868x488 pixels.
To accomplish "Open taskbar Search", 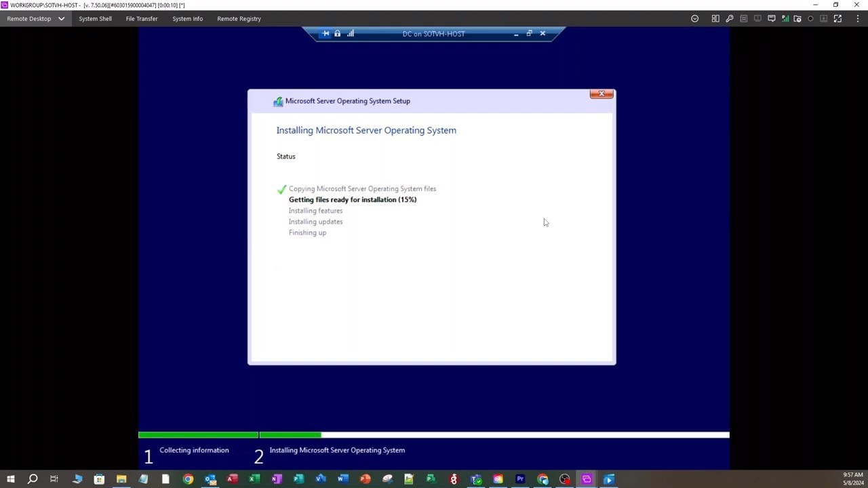I will [32, 480].
